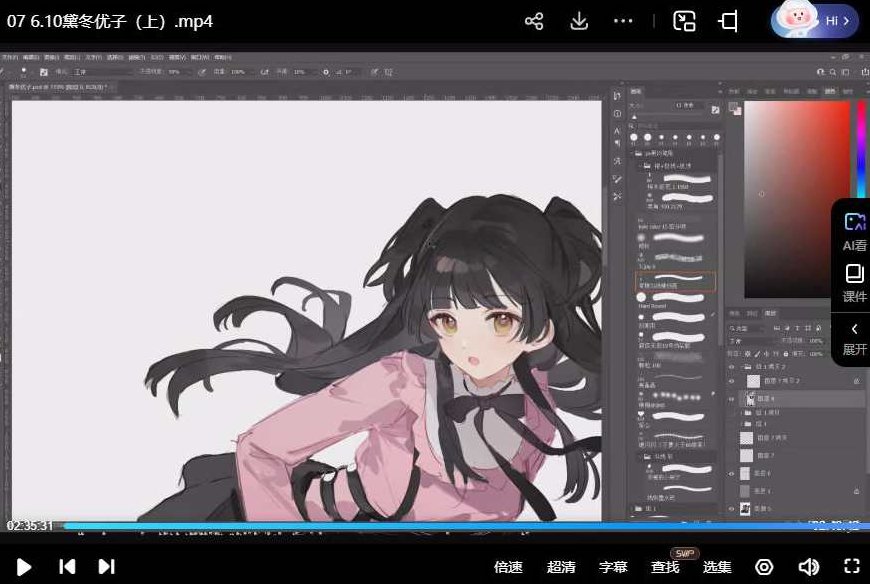
Task: Skip to the previous video
Action: click(x=67, y=567)
